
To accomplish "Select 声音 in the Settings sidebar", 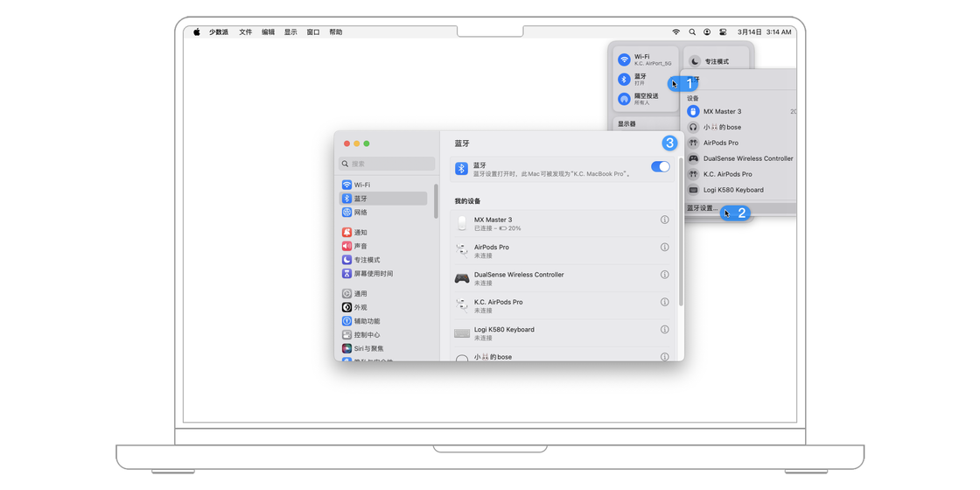I will click(383, 246).
